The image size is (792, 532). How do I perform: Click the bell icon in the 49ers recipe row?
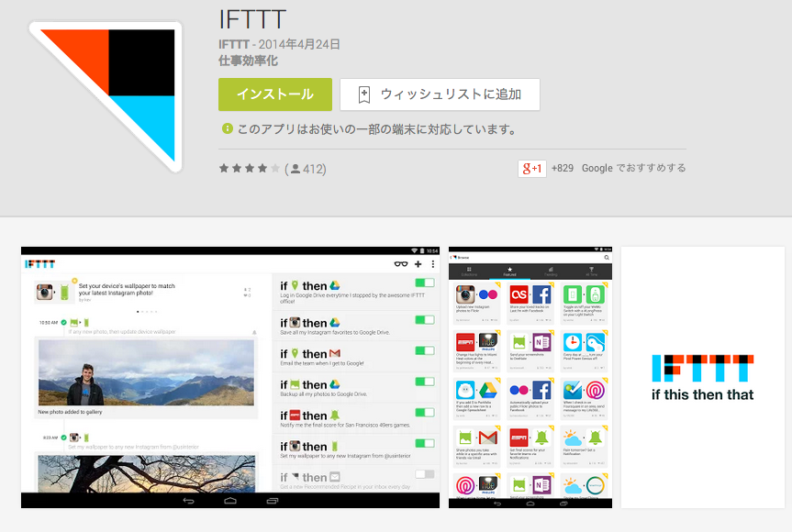[334, 416]
